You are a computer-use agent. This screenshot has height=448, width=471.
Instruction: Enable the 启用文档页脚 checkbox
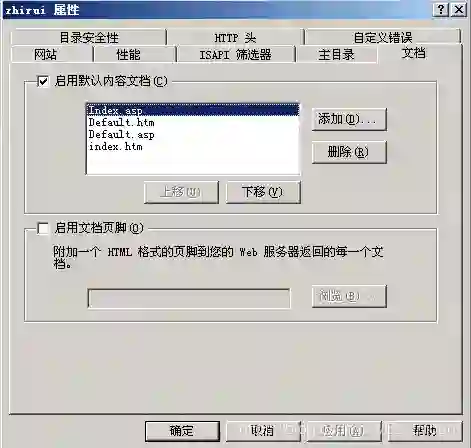pyautogui.click(x=43, y=228)
